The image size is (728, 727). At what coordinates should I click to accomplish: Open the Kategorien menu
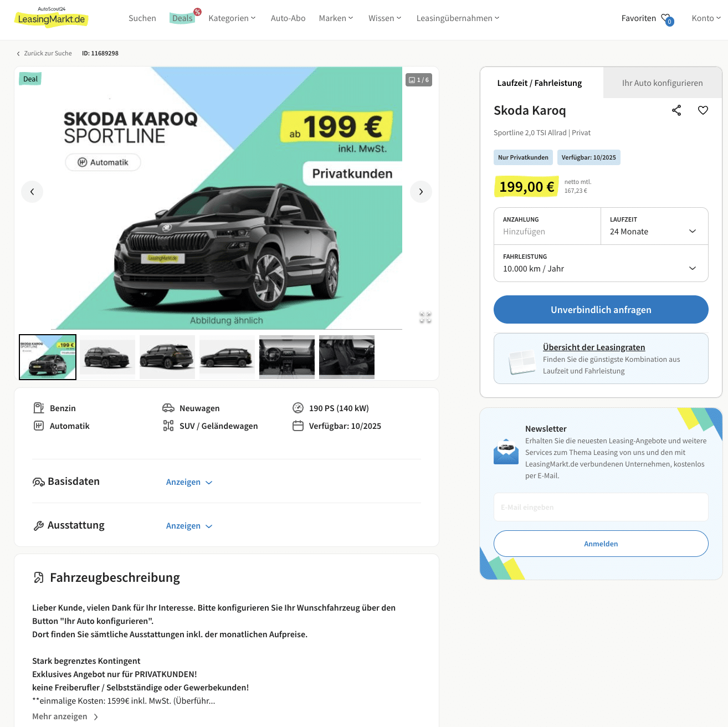[232, 18]
